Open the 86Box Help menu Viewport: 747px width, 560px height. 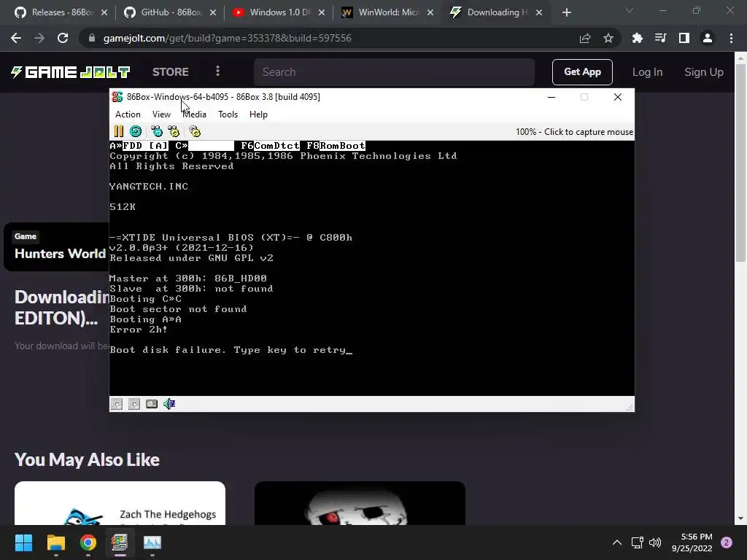point(258,114)
